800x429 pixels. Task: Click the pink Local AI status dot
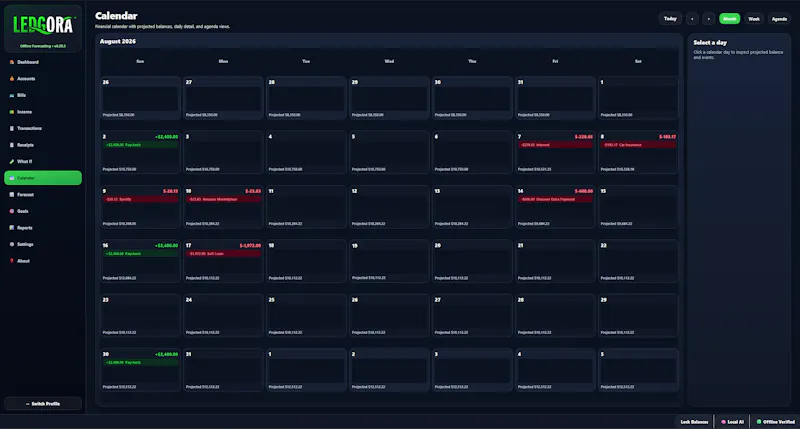pos(723,422)
